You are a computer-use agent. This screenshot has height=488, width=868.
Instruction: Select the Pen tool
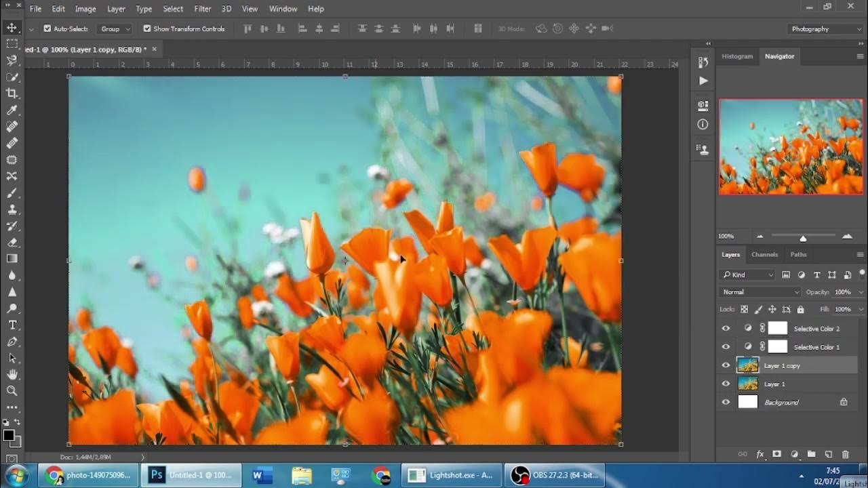pyautogui.click(x=12, y=341)
